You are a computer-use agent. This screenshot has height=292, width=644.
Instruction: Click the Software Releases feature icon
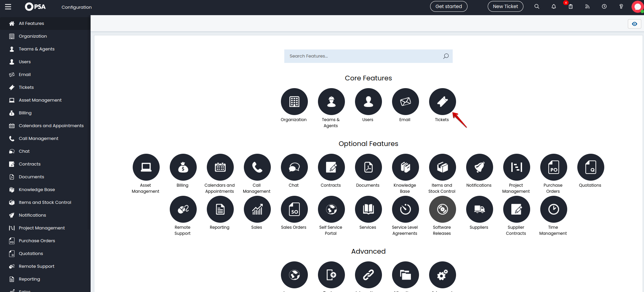click(442, 209)
